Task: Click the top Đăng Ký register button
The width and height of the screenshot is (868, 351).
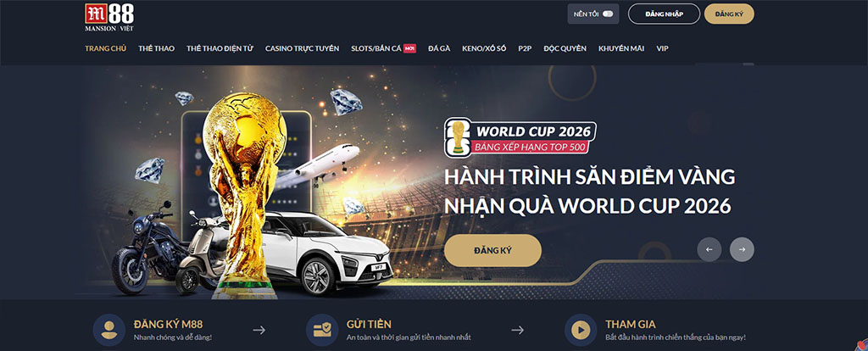Action: tap(729, 14)
